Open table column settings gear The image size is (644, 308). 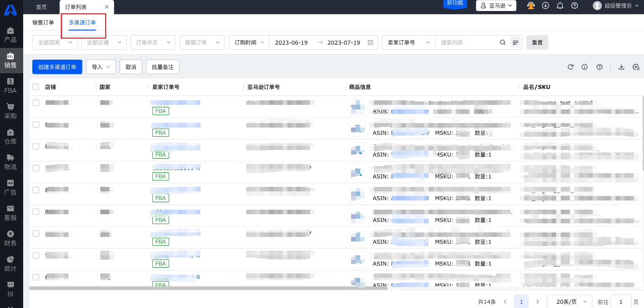pos(636,67)
